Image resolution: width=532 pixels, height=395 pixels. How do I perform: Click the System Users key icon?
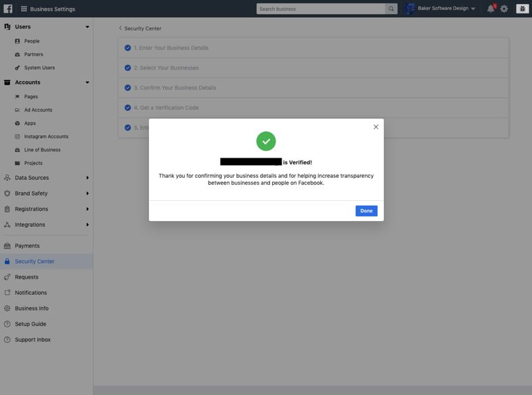click(x=18, y=68)
